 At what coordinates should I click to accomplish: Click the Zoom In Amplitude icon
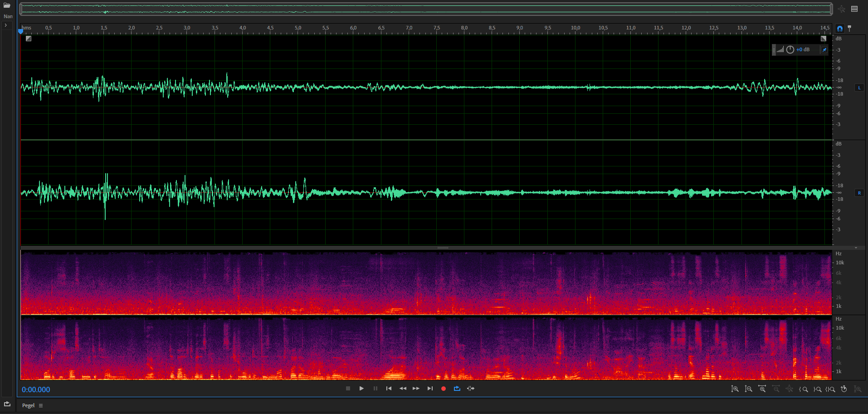[735, 389]
